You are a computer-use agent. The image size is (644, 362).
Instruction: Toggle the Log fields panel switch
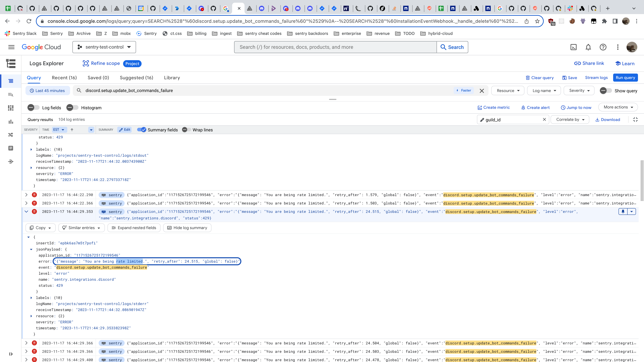(34, 108)
